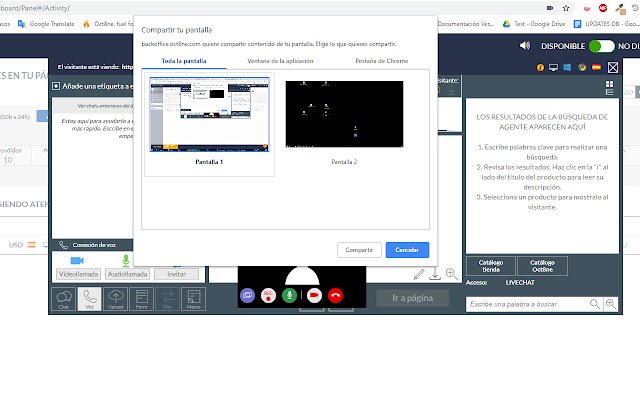The height and width of the screenshot is (400, 640).
Task: Click the pencil draw icon near the call window
Action: pyautogui.click(x=419, y=274)
